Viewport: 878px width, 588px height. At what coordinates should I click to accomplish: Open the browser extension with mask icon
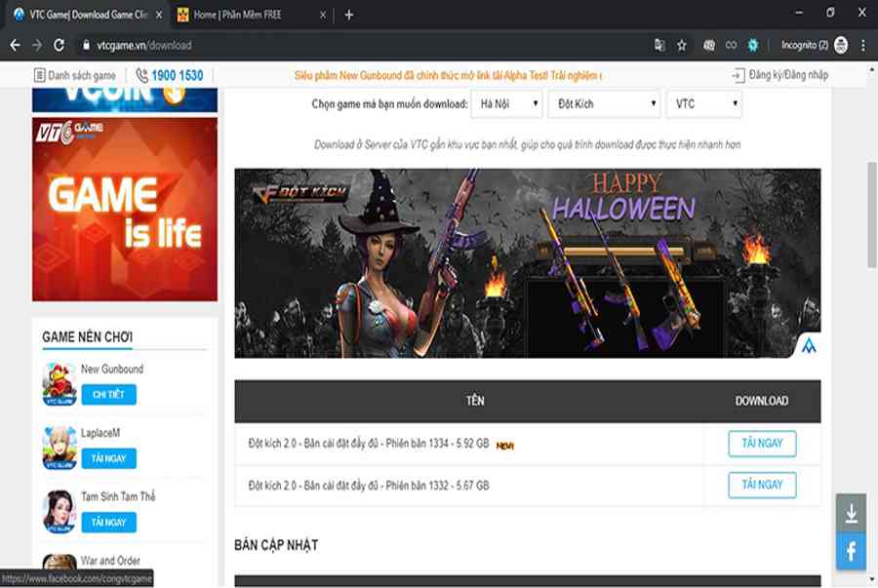click(709, 45)
